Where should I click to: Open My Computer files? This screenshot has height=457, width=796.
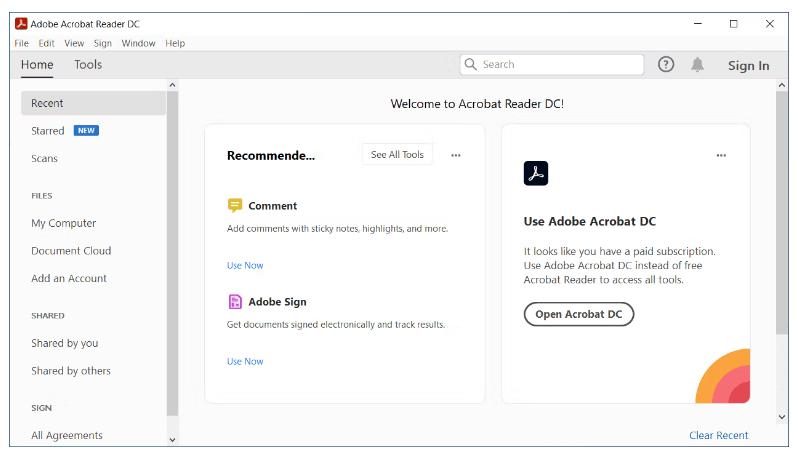[x=63, y=223]
